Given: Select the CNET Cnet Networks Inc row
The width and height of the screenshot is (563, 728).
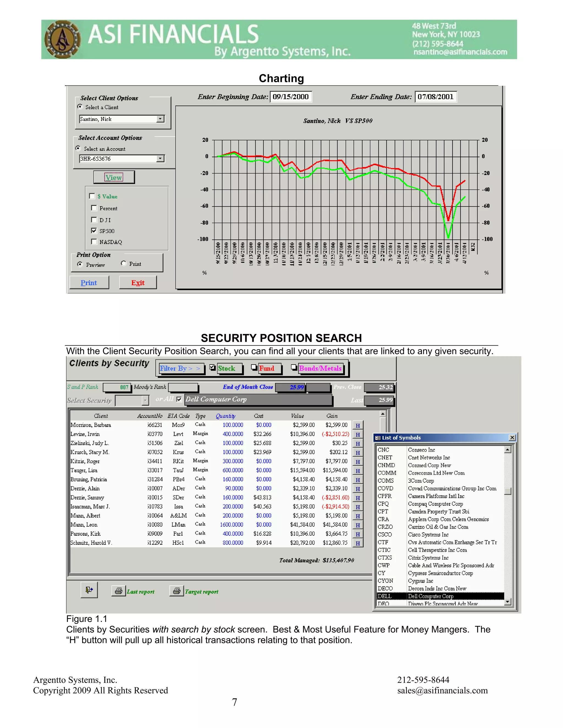Looking at the screenshot, I should click(440, 458).
